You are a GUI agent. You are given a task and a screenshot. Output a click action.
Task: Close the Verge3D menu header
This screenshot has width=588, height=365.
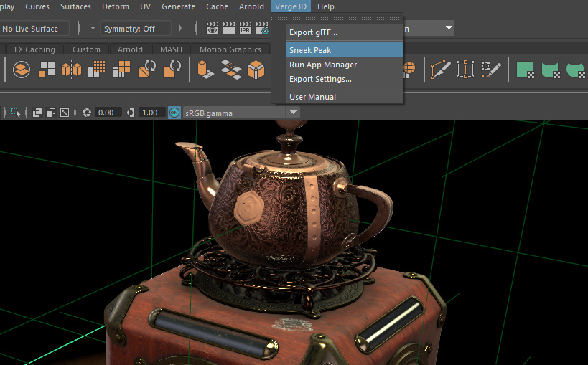tap(291, 6)
